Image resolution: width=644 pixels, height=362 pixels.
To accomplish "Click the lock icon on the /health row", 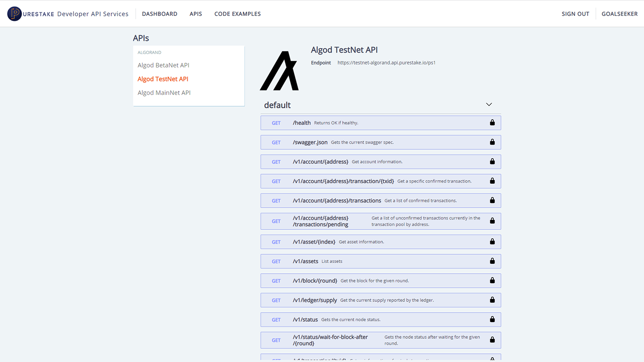I will [x=492, y=123].
